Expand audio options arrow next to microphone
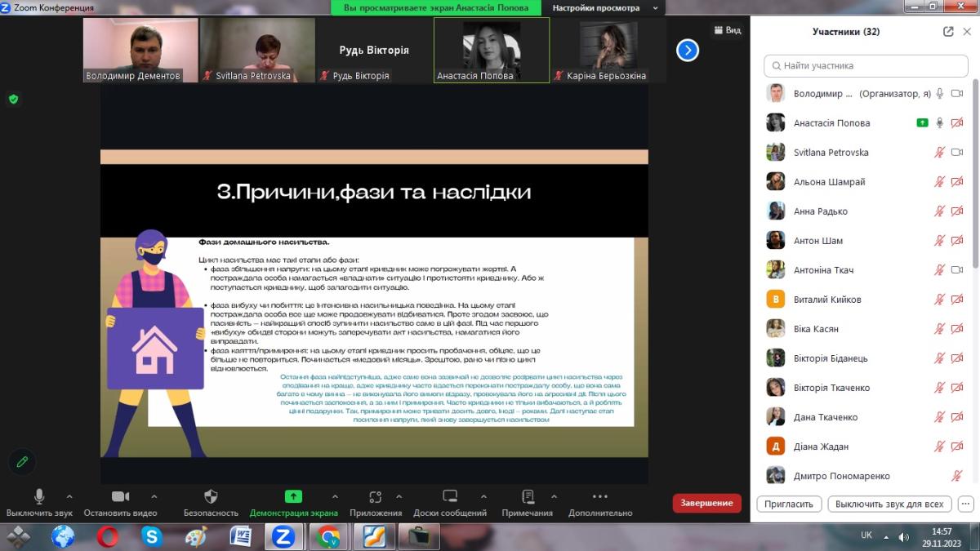This screenshot has height=551, width=980. click(x=69, y=496)
